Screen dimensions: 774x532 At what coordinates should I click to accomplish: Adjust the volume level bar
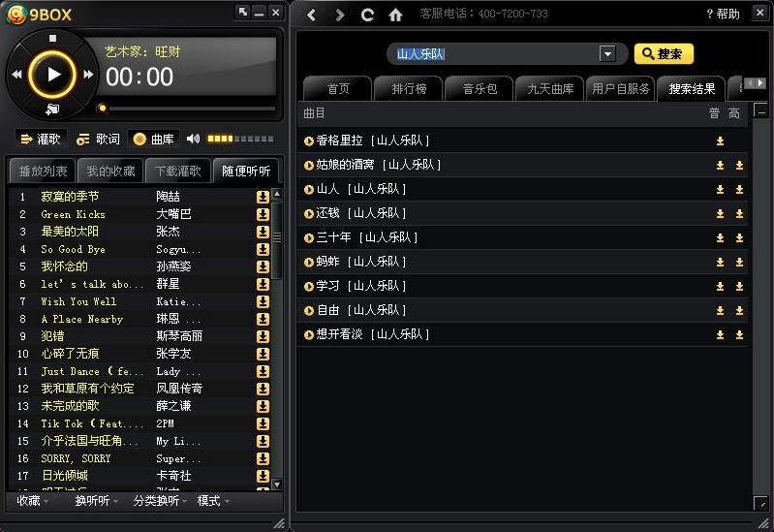coord(240,139)
